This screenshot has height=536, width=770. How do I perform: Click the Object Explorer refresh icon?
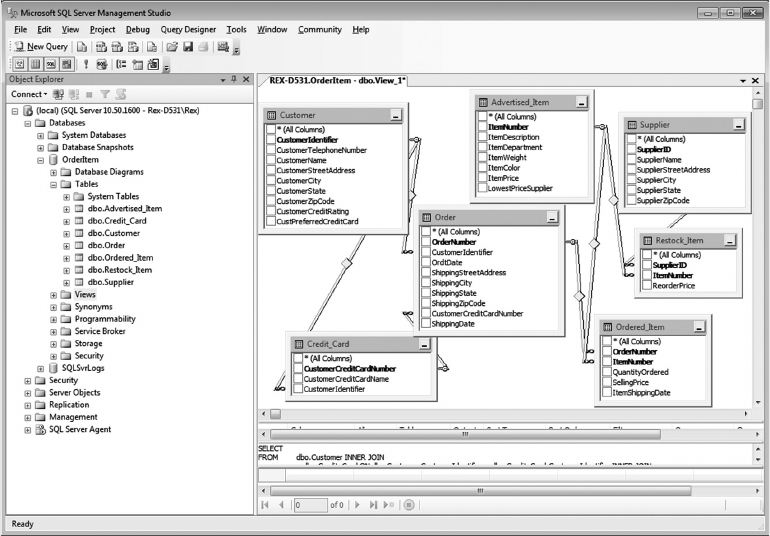[121, 94]
